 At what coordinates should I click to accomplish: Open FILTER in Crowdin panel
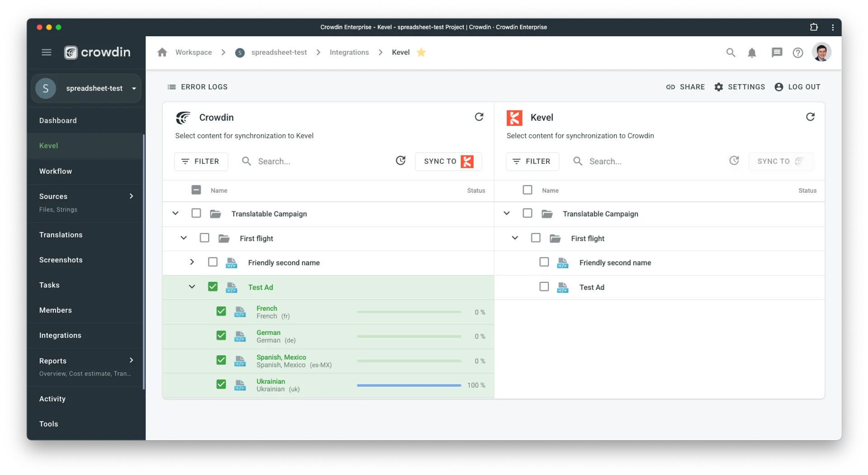[201, 161]
